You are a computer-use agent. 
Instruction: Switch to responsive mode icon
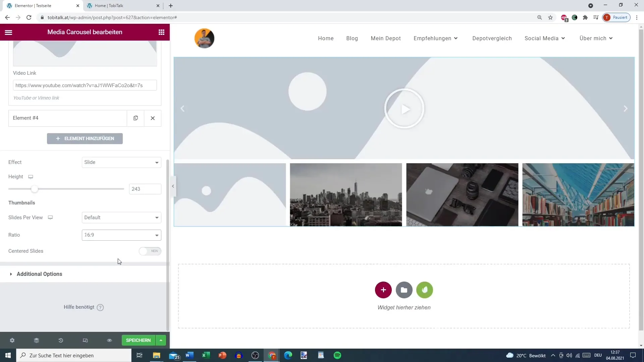click(85, 340)
